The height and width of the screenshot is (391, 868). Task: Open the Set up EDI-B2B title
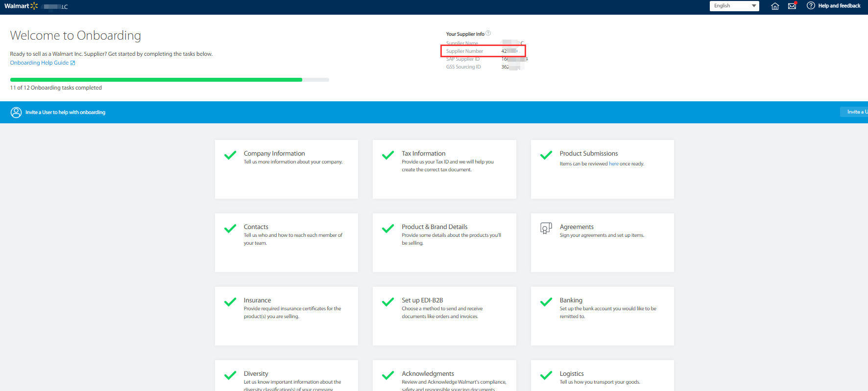(x=422, y=300)
